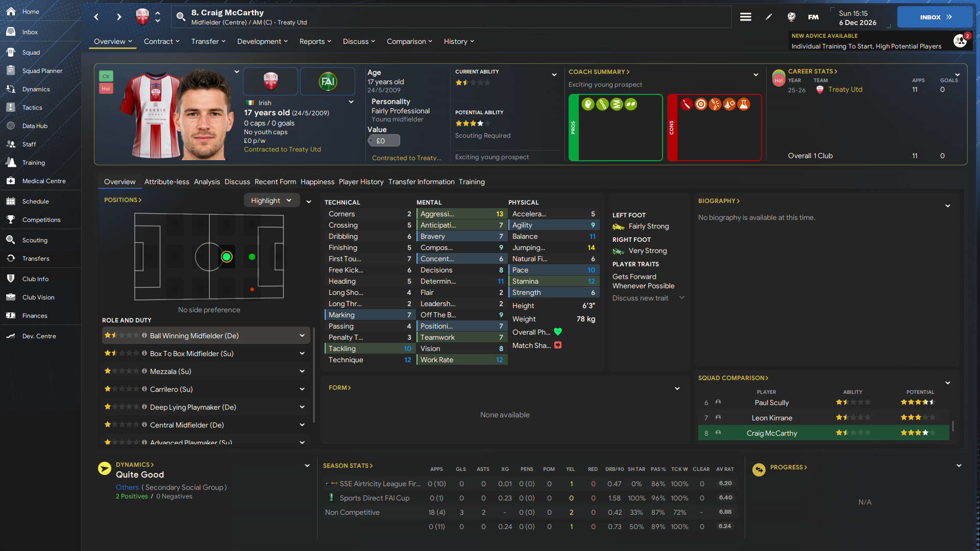980x551 pixels.
Task: Open the hamburger menu icon
Action: tap(746, 17)
